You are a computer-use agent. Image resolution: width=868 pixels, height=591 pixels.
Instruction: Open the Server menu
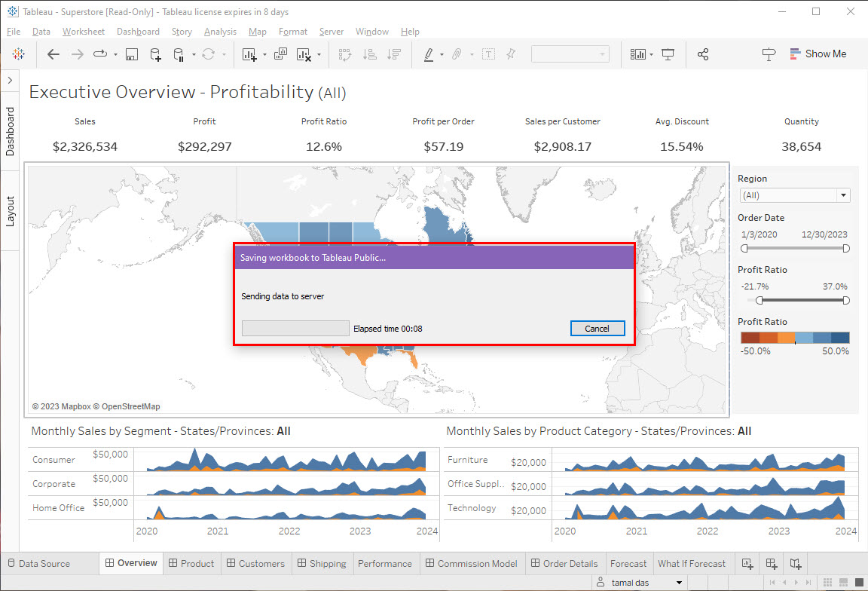332,32
